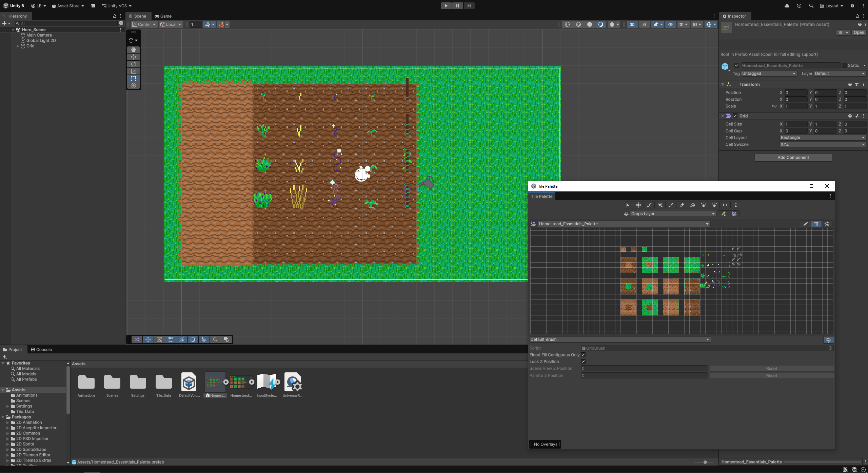Click the Play button
The image size is (868, 473).
click(x=446, y=6)
